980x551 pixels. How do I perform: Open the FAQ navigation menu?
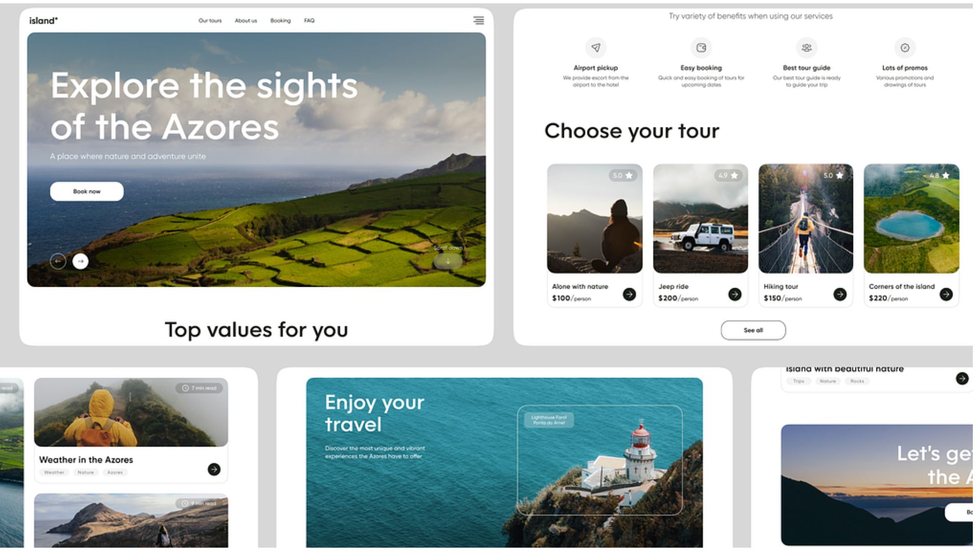(309, 20)
